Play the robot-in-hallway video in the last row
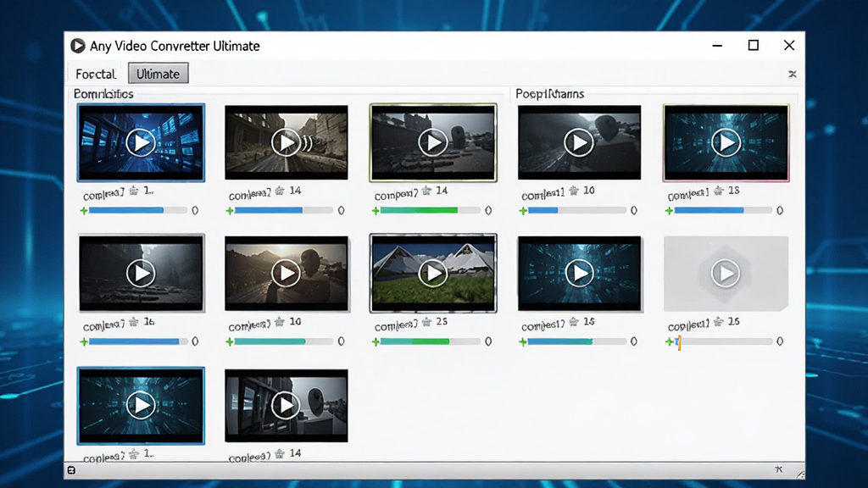The height and width of the screenshot is (488, 868). pyautogui.click(x=287, y=406)
